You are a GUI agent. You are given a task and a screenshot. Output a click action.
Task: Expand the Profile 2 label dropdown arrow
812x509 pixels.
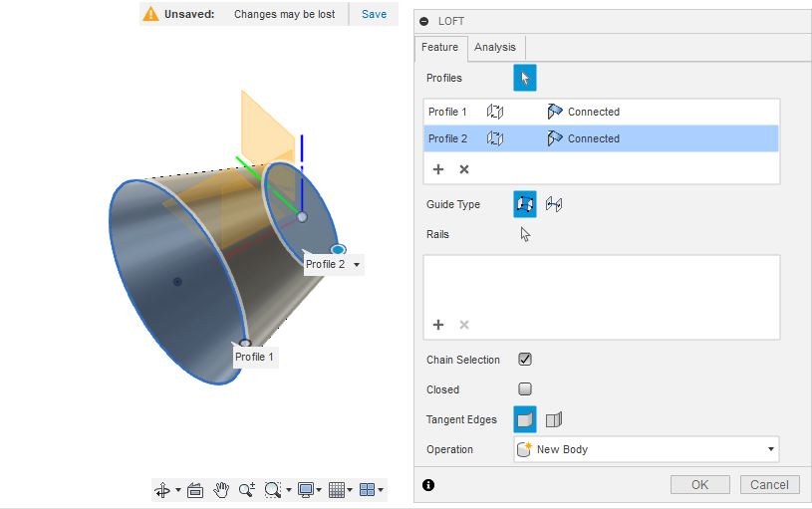pyautogui.click(x=357, y=265)
